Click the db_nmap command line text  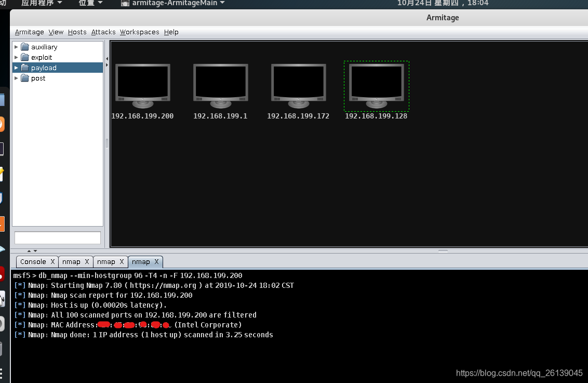(128, 276)
